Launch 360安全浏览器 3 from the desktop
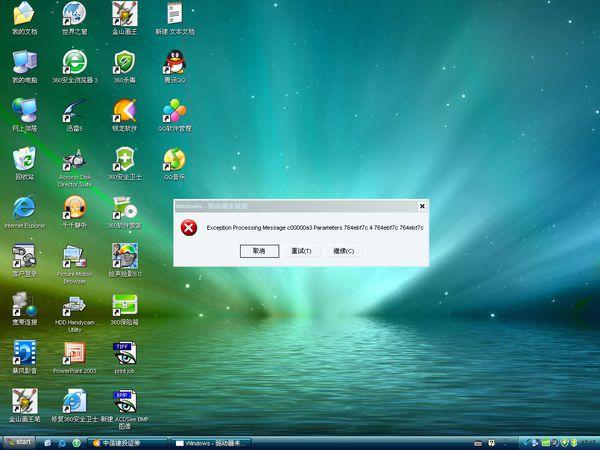600x450 pixels. click(x=74, y=62)
